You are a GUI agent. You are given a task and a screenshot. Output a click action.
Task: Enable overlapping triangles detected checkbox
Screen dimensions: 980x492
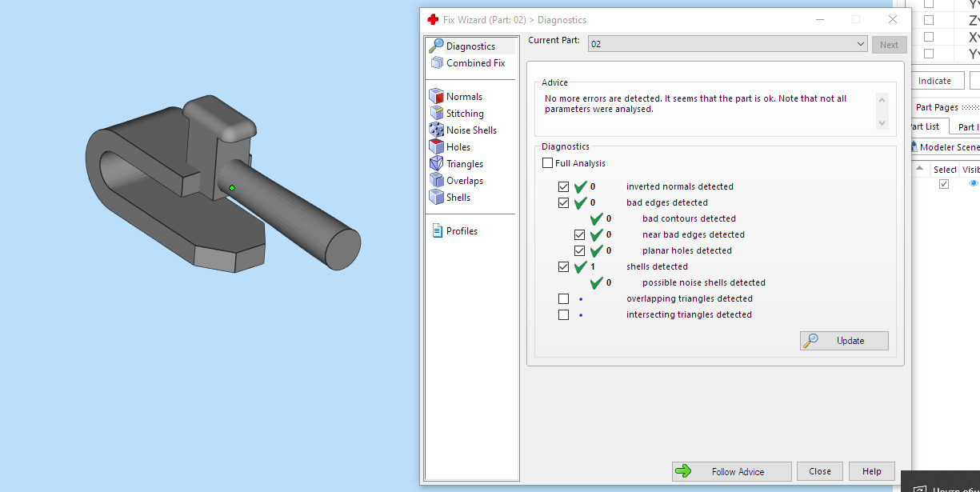563,298
